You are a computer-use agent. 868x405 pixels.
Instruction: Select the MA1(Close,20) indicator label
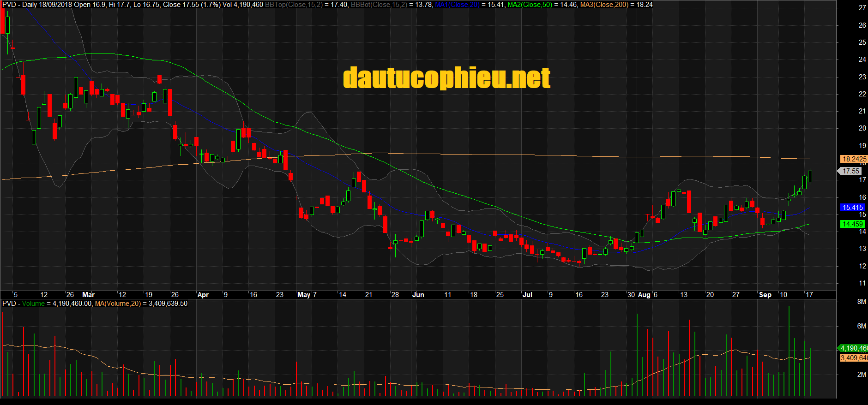(457, 5)
